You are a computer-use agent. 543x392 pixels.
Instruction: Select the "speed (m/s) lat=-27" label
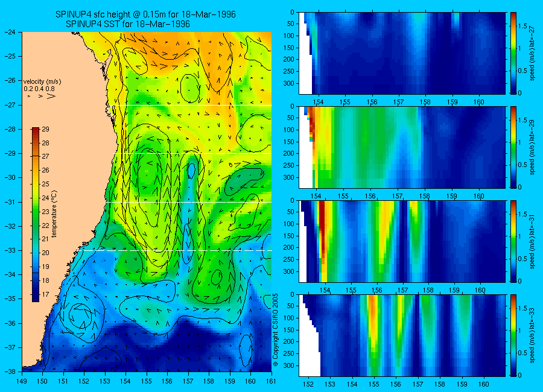(x=533, y=53)
